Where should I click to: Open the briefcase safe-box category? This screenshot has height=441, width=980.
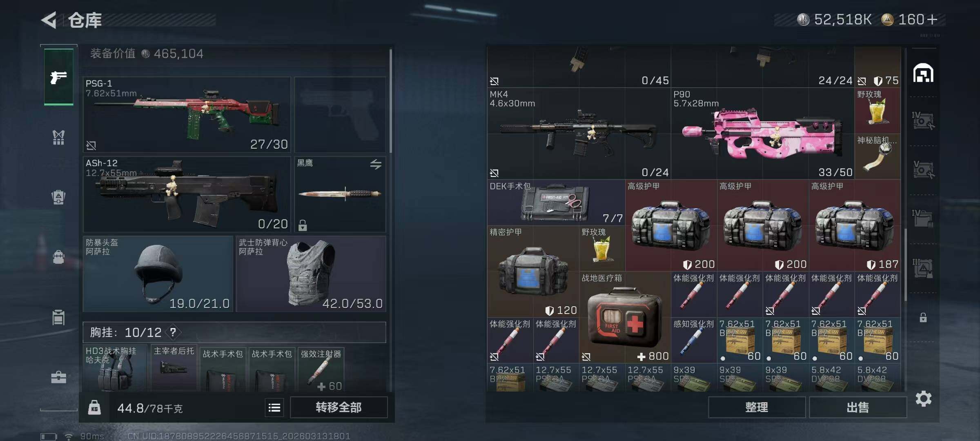59,377
